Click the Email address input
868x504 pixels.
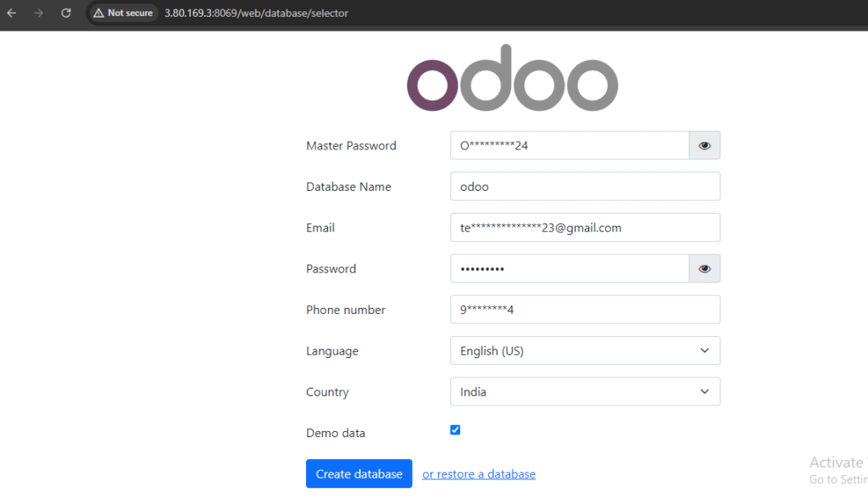click(x=585, y=227)
